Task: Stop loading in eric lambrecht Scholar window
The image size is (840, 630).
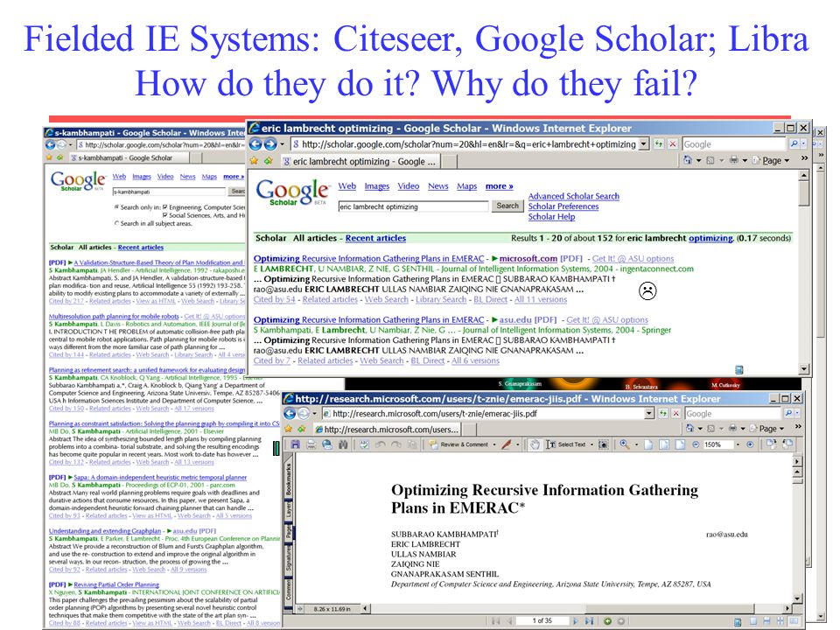Action: [672, 143]
